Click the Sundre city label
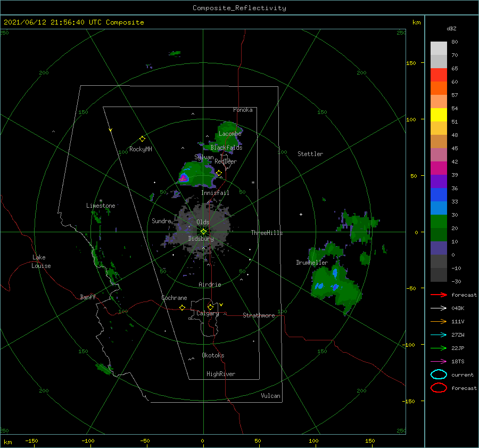The height and width of the screenshot is (448, 479). [161, 221]
